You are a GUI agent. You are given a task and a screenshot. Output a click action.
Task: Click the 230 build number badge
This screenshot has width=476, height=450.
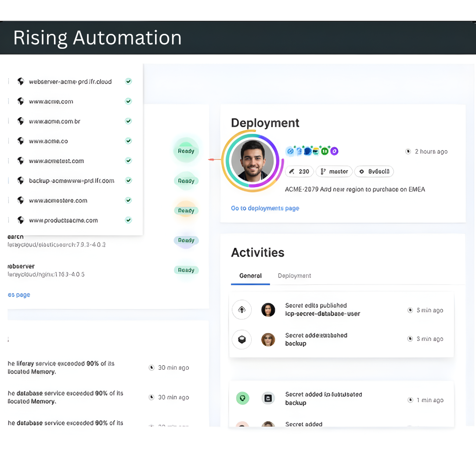tap(299, 172)
